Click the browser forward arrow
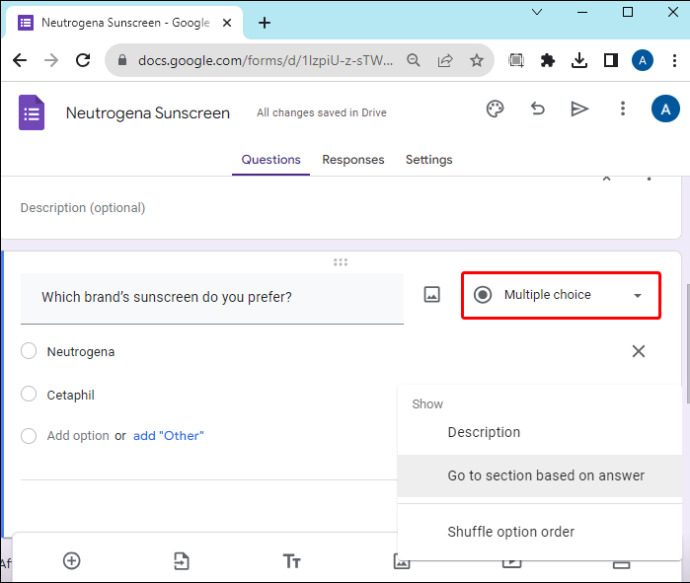Image resolution: width=690 pixels, height=583 pixels. click(51, 60)
